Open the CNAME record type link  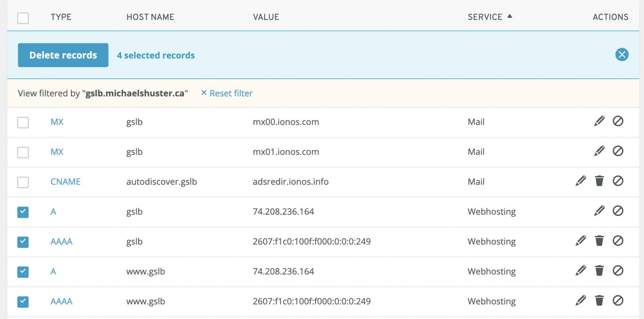65,181
